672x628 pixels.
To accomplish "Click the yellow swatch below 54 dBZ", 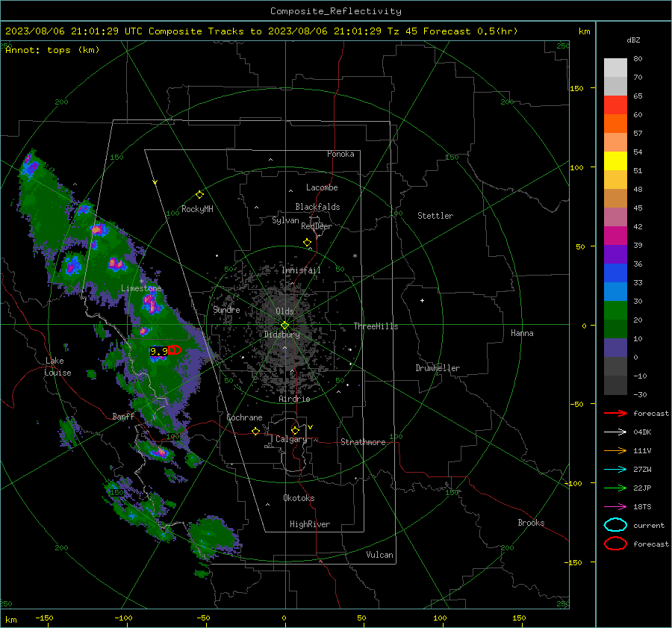I will coord(615,161).
